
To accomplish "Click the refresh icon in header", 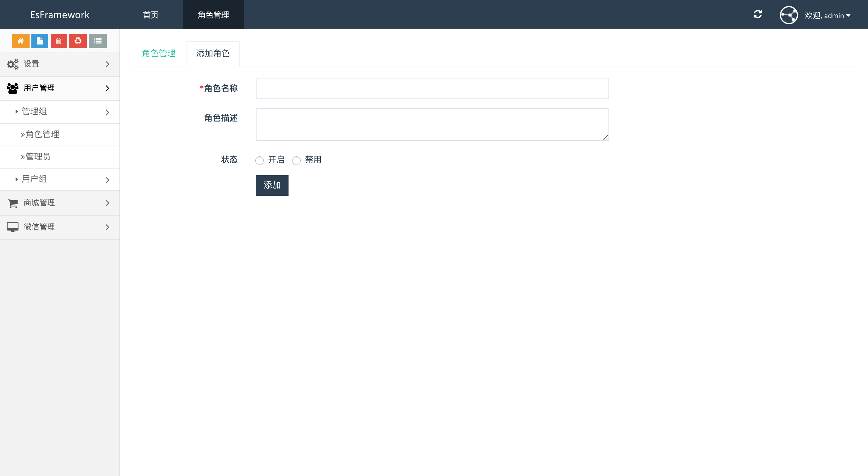I will click(x=758, y=14).
